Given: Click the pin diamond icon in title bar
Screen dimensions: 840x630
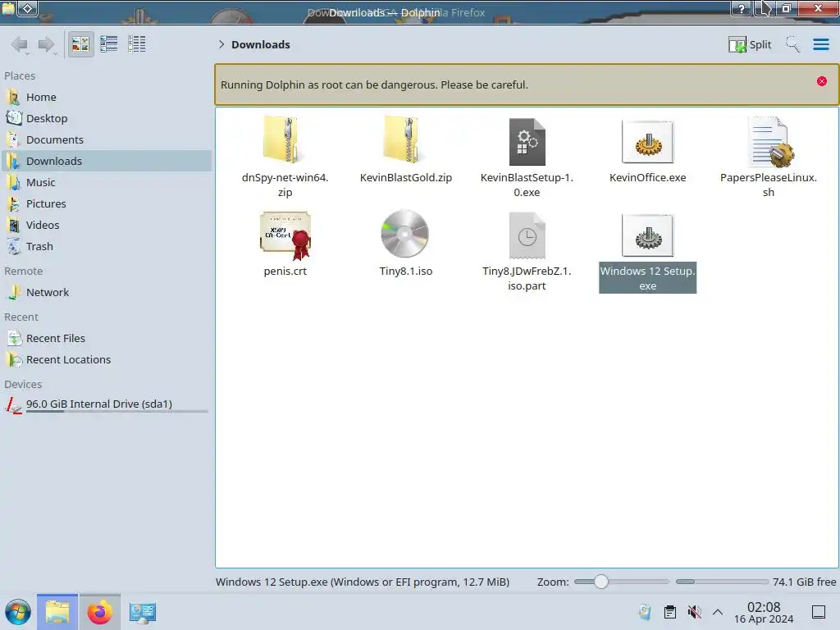Looking at the screenshot, I should pos(28,8).
